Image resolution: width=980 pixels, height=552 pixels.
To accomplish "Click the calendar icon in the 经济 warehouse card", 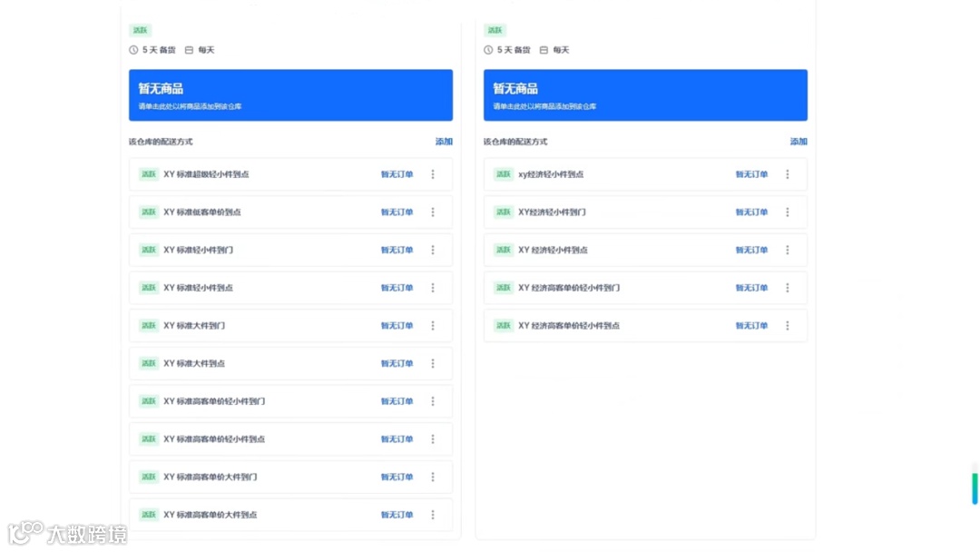I will 544,50.
